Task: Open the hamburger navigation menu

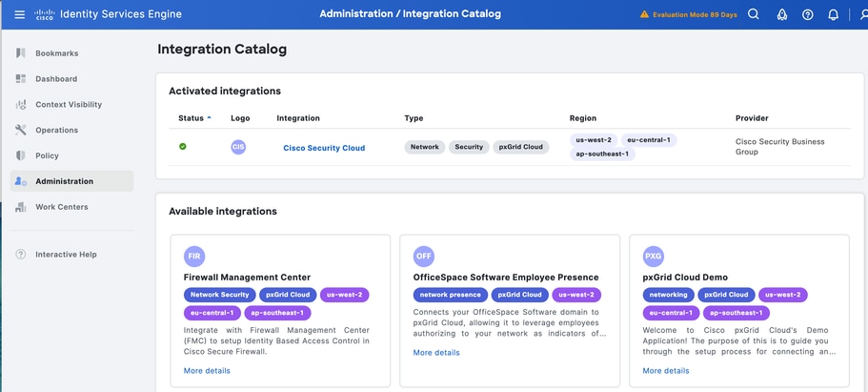Action: (19, 14)
